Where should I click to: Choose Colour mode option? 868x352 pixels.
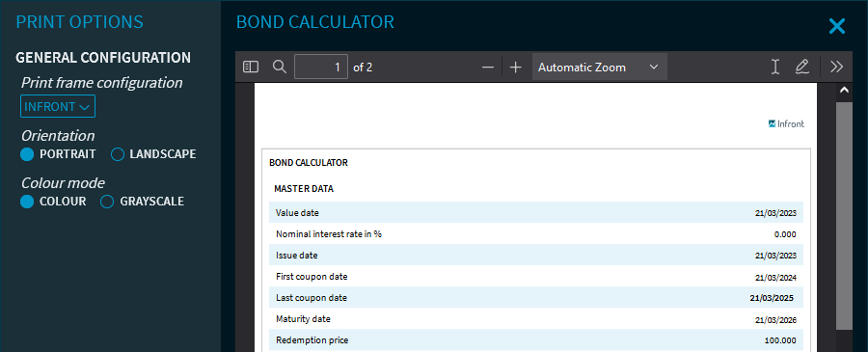(53, 202)
